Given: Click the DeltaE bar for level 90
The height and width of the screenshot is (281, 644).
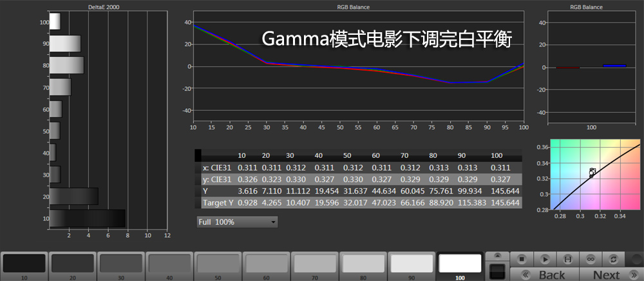Looking at the screenshot, I should tap(65, 44).
